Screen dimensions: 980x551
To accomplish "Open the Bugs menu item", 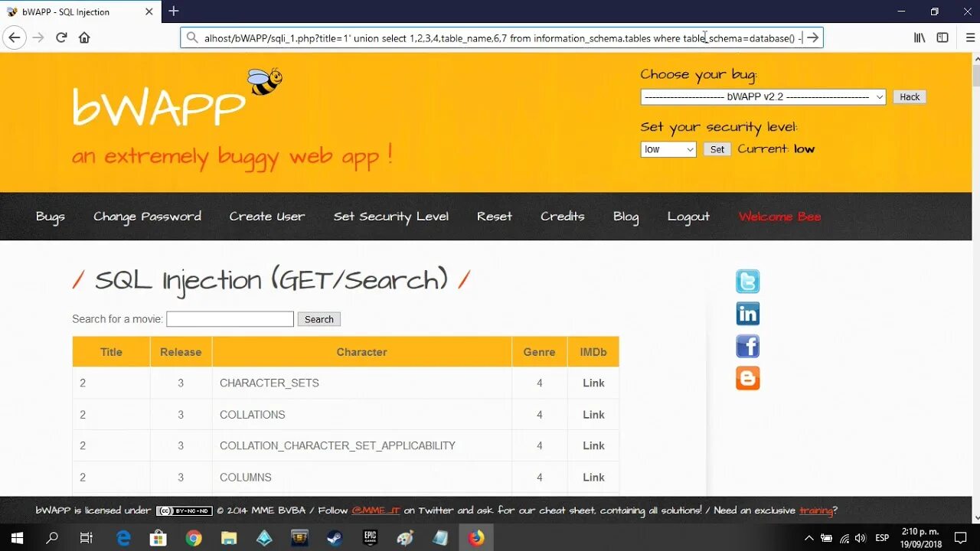I will click(x=51, y=217).
